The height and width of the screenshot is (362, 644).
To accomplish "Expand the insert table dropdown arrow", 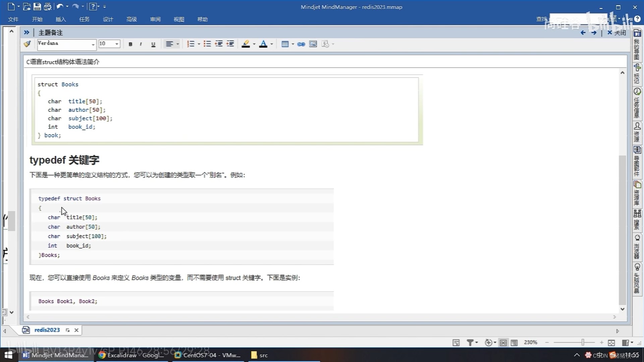I will click(293, 44).
